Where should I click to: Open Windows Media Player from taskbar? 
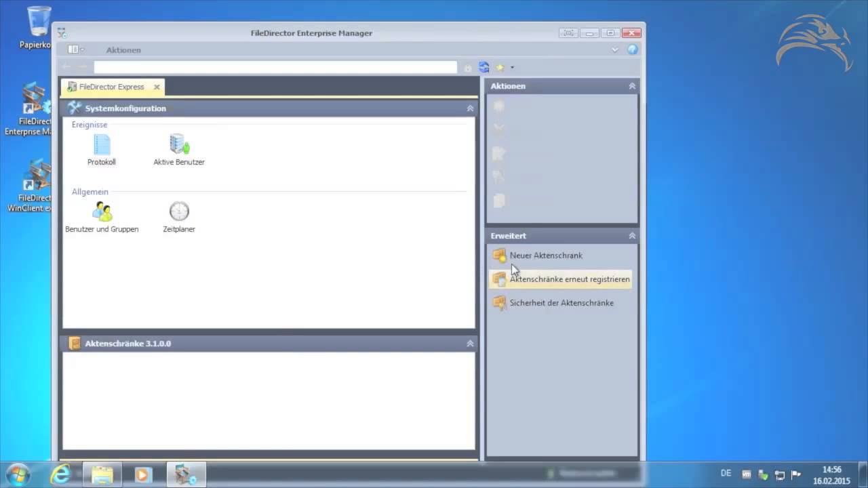click(x=143, y=474)
